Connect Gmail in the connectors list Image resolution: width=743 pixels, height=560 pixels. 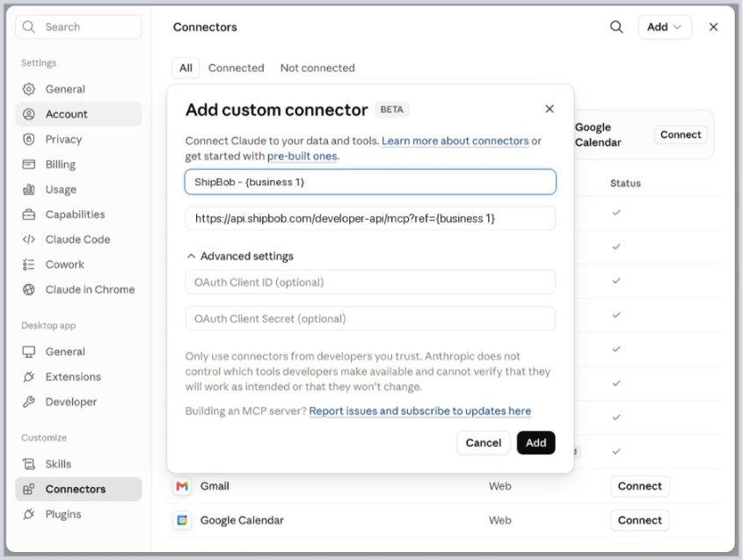click(640, 486)
